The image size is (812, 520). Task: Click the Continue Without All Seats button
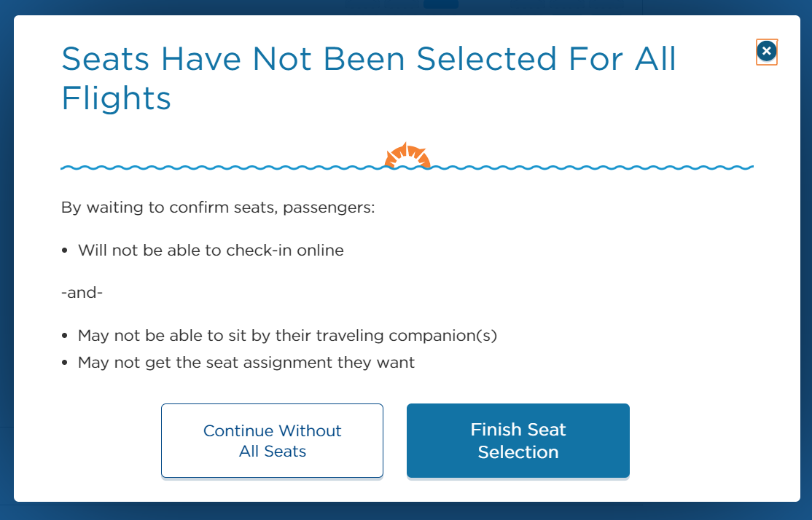coord(272,441)
